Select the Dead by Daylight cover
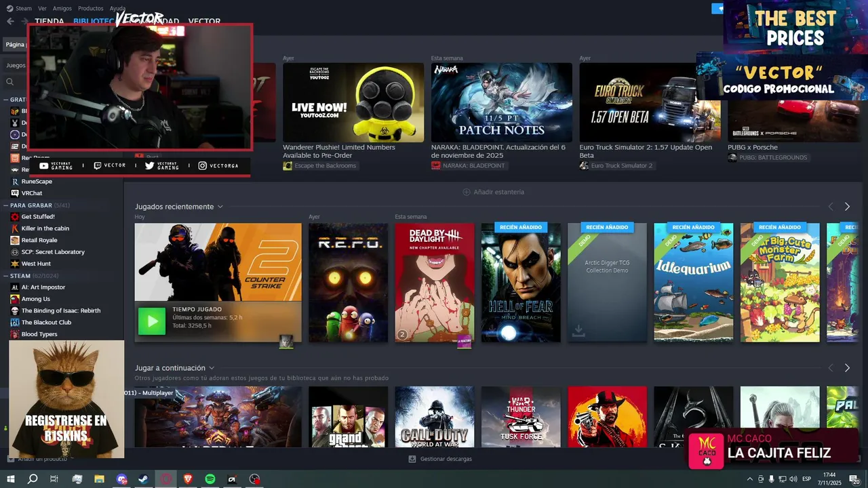 [x=435, y=283]
